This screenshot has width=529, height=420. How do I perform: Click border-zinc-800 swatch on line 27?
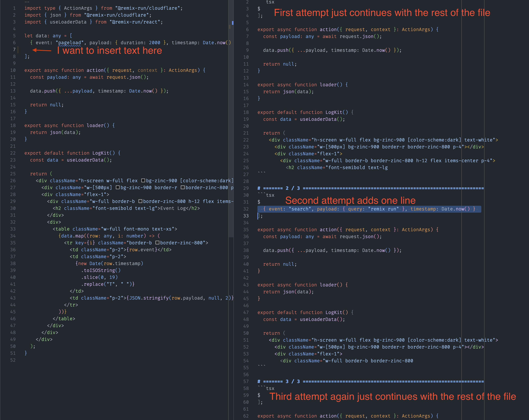click(182, 188)
